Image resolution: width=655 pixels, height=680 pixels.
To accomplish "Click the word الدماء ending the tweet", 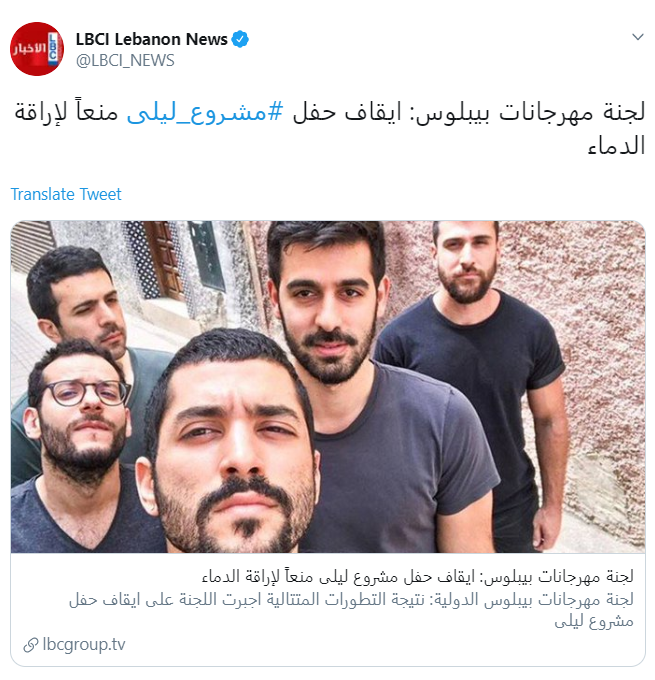I will [x=616, y=145].
